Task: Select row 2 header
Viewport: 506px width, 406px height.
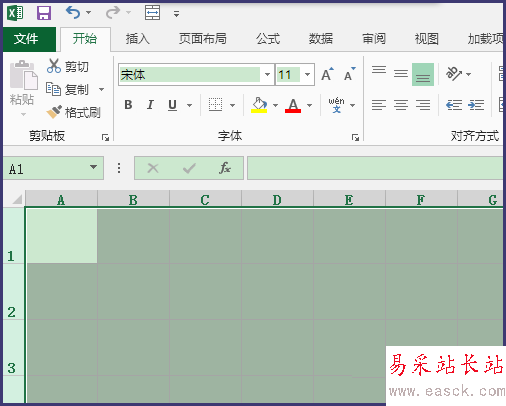Action: pyautogui.click(x=13, y=292)
